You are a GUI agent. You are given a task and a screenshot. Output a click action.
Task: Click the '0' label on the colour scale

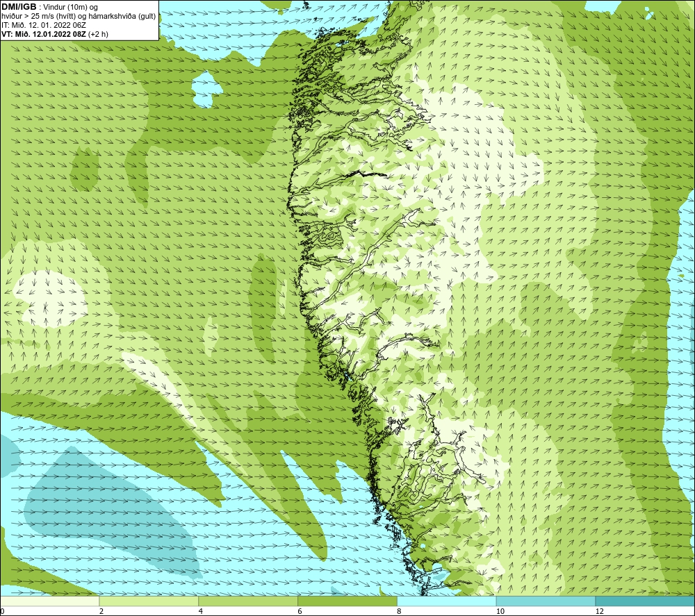coord(2,611)
